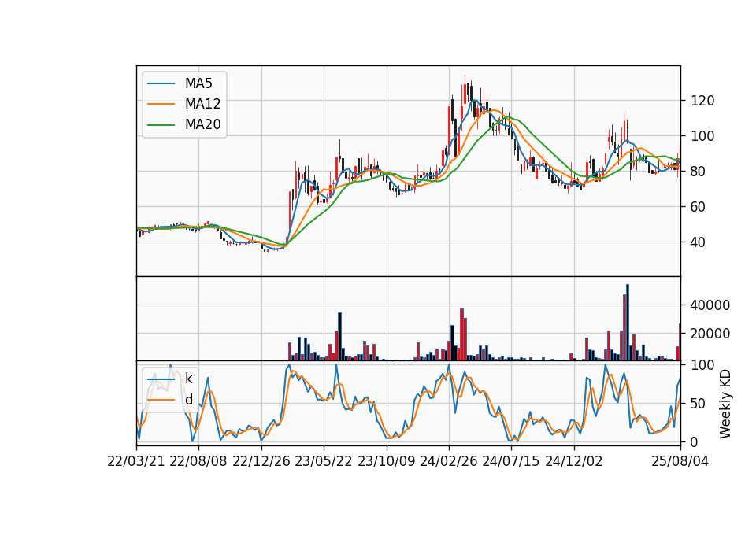
Task: Click the 22/12/26 date tick label
Action: coord(261,461)
